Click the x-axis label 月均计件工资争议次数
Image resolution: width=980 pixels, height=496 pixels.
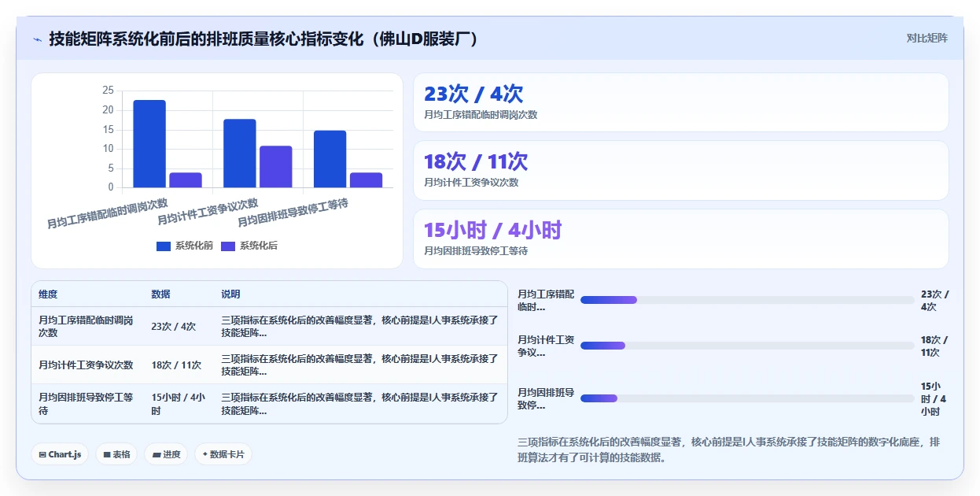coord(208,211)
